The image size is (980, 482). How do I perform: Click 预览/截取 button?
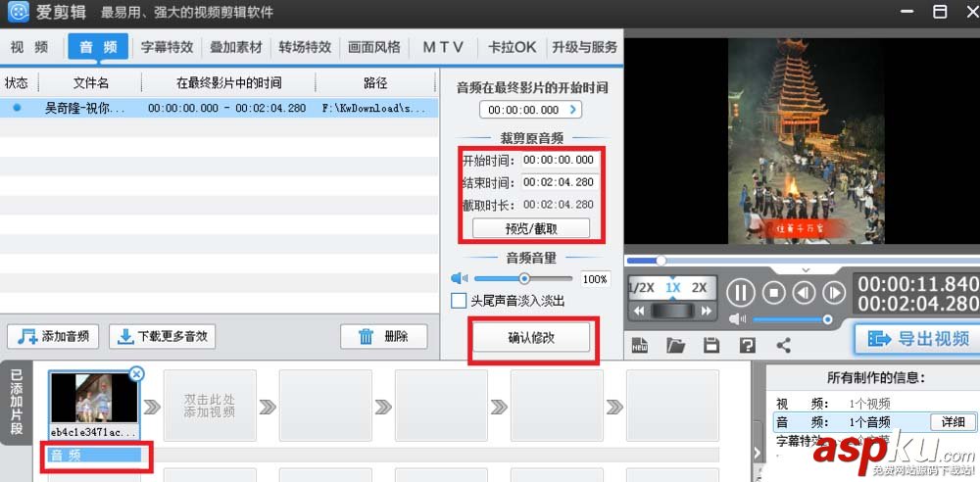click(x=530, y=229)
